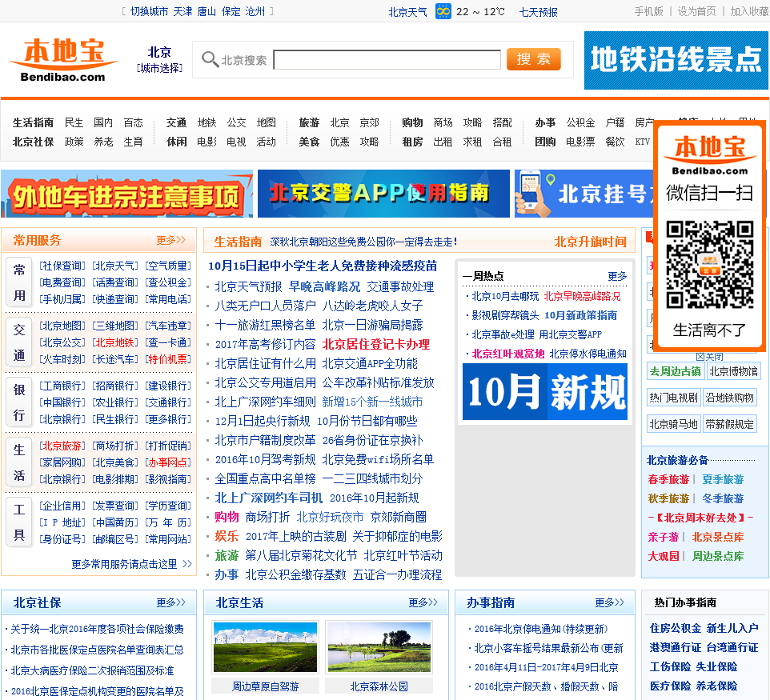Screen dimensions: 770x700
Task: Open 北京森林公园 photo thumbnail
Action: 379,647
